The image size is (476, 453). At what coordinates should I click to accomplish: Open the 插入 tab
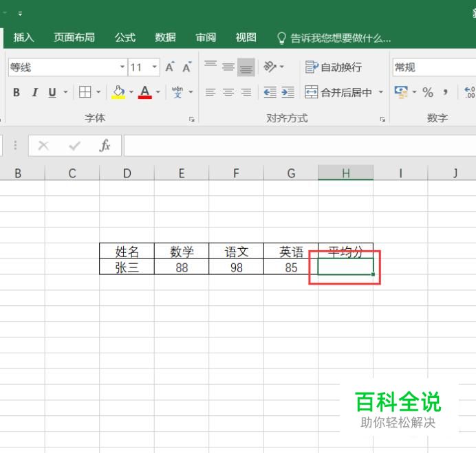point(23,38)
